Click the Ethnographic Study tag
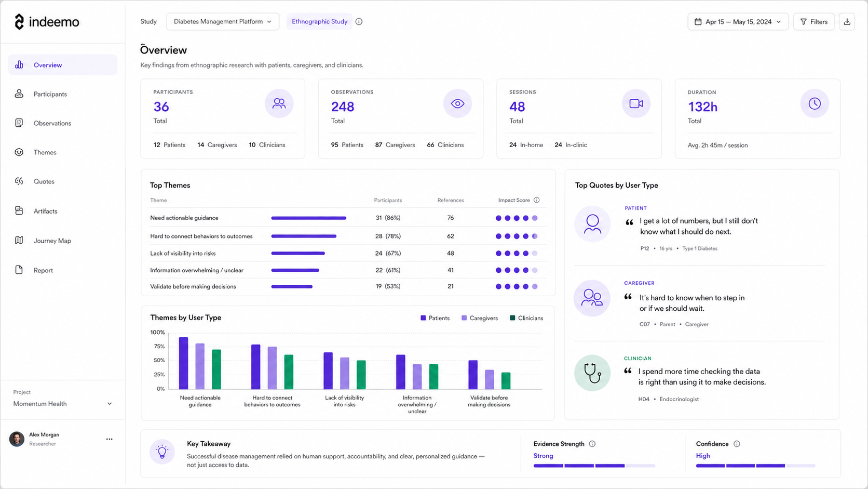Screen dimensions: 868x489 [x=319, y=22]
